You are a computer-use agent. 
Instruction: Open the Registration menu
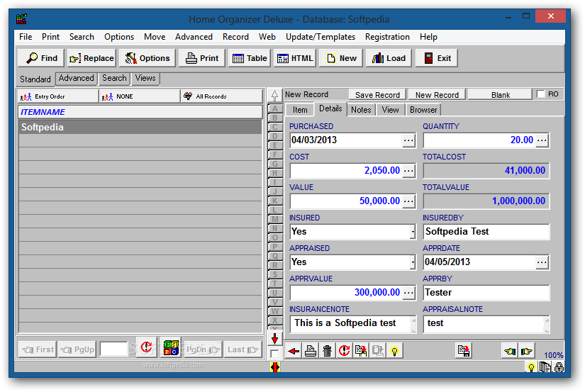[x=387, y=37]
